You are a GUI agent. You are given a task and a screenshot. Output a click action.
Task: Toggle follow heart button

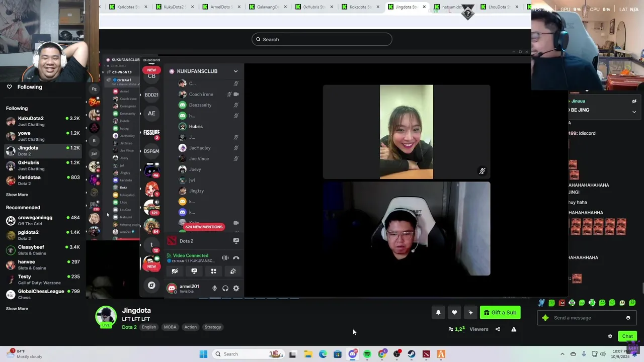click(x=454, y=313)
